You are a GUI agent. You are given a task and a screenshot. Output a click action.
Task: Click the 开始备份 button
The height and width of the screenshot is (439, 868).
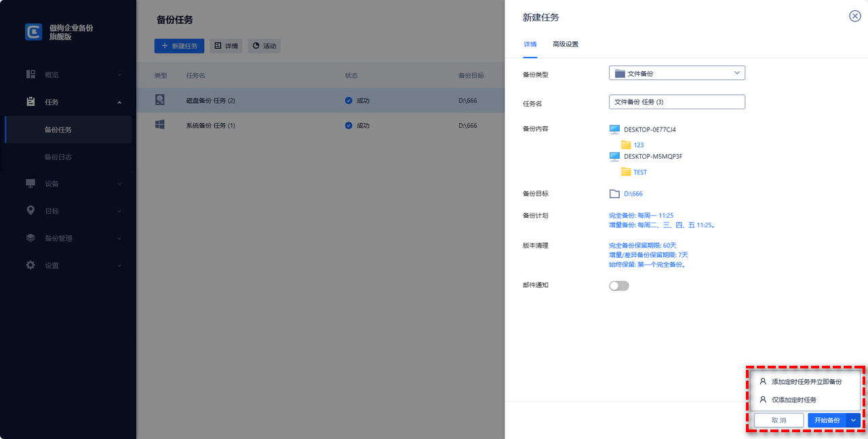point(827,420)
